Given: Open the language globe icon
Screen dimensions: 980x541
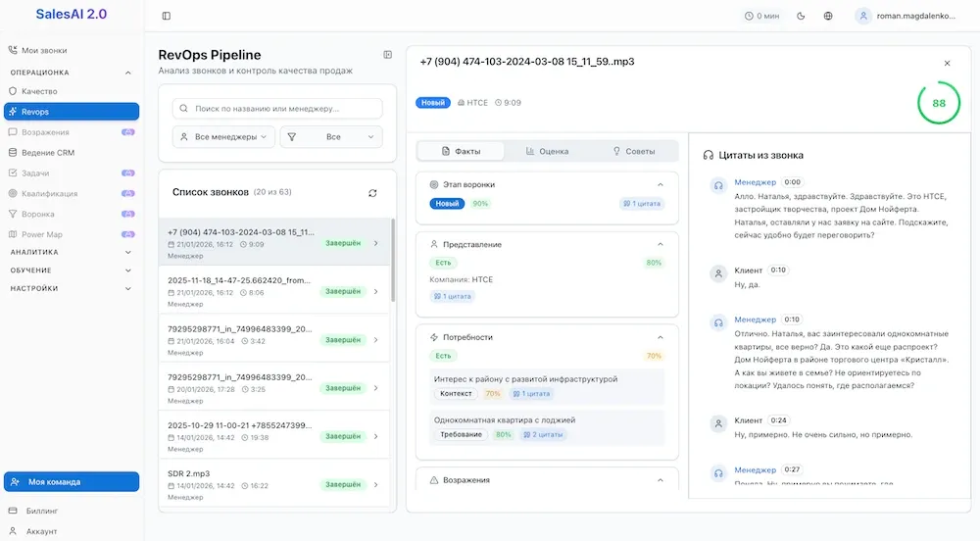Looking at the screenshot, I should (x=828, y=16).
